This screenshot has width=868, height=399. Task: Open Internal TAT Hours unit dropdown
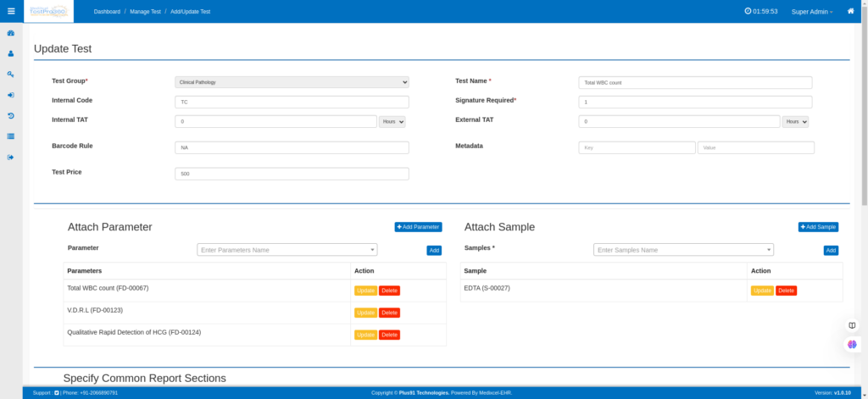392,121
